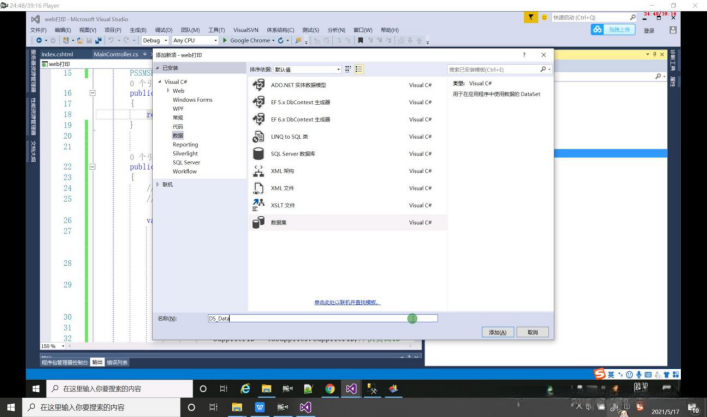This screenshot has width=707, height=417.
Task: Select Reporting in the category tree
Action: 185,145
